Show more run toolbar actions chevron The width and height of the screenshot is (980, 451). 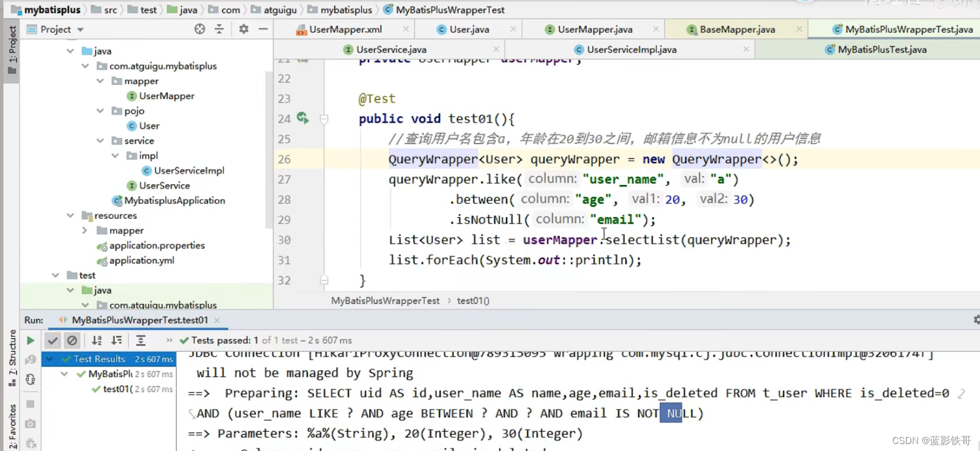169,341
